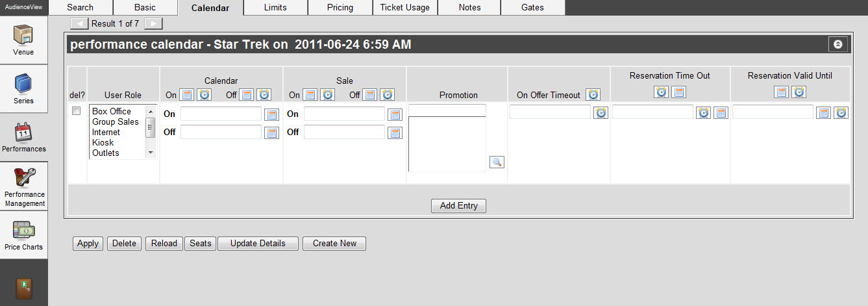Click the Create New button

[334, 244]
